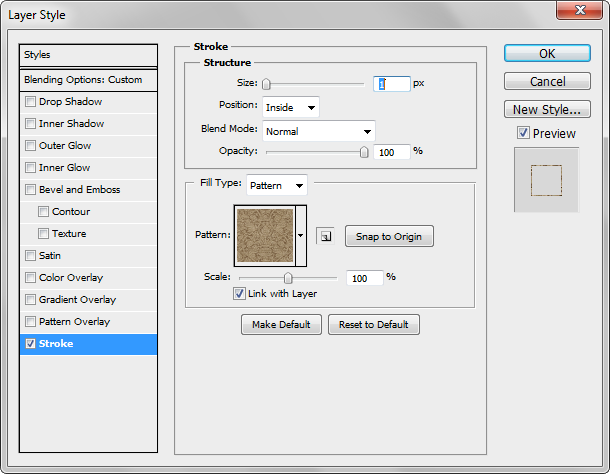Expand the Blend Mode dropdown
The height and width of the screenshot is (474, 610).
tap(318, 131)
